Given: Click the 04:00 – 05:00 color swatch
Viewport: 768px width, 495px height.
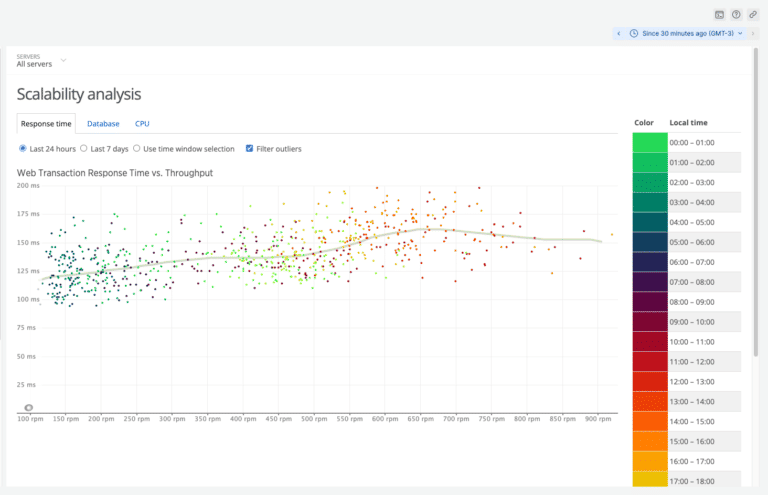Looking at the screenshot, I should [x=650, y=222].
